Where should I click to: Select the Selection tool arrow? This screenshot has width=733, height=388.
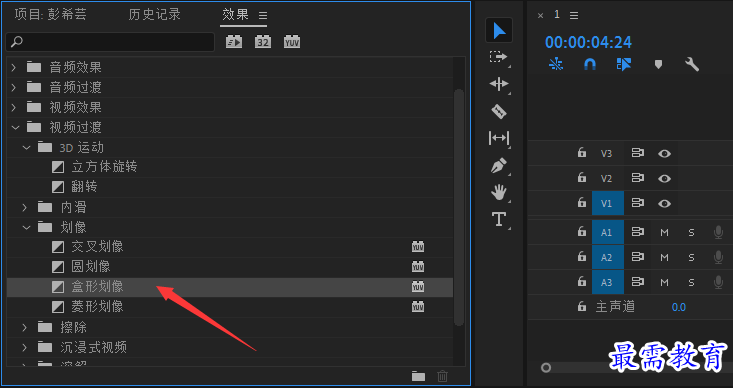pyautogui.click(x=499, y=30)
